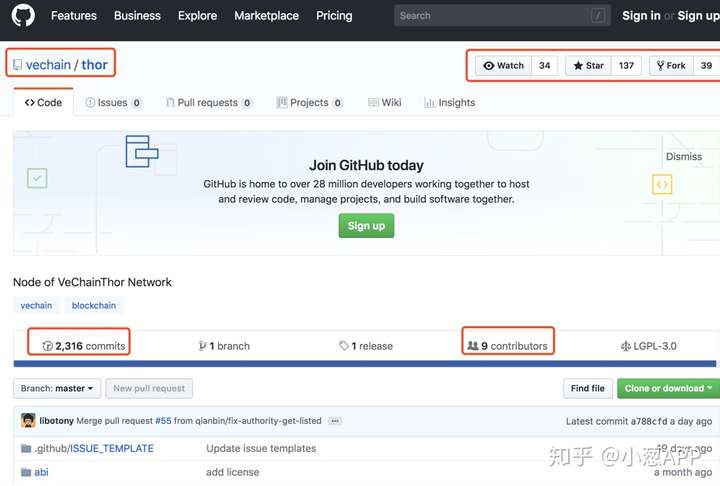Viewport: 720px width, 486px height.
Task: Focus the GitHub search field
Action: (502, 16)
